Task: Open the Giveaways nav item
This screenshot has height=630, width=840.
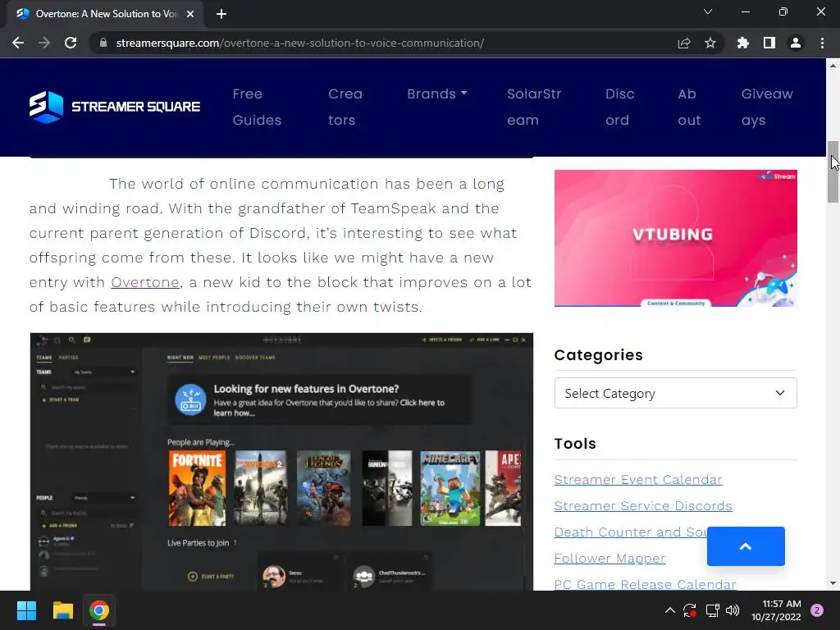Action: tap(767, 107)
